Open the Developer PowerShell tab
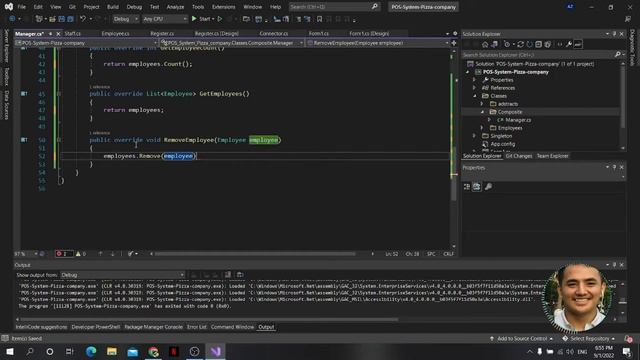The image size is (640, 360). coord(96,327)
